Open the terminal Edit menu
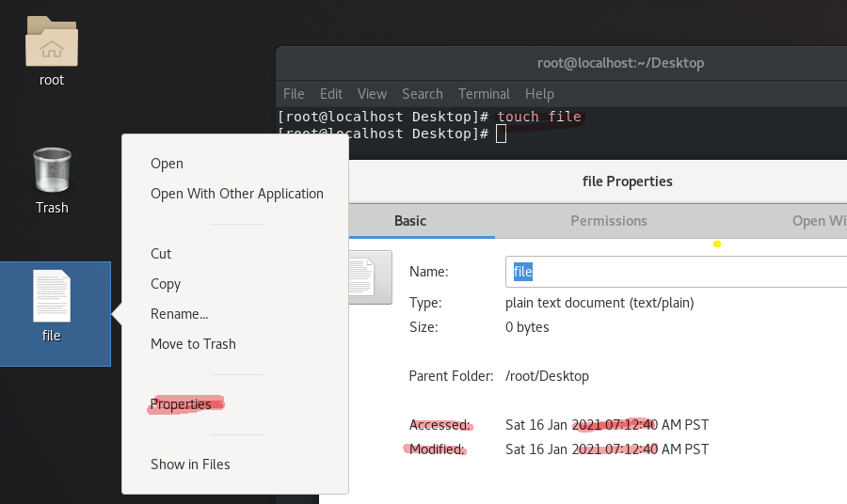This screenshot has height=504, width=847. pyautogui.click(x=331, y=94)
